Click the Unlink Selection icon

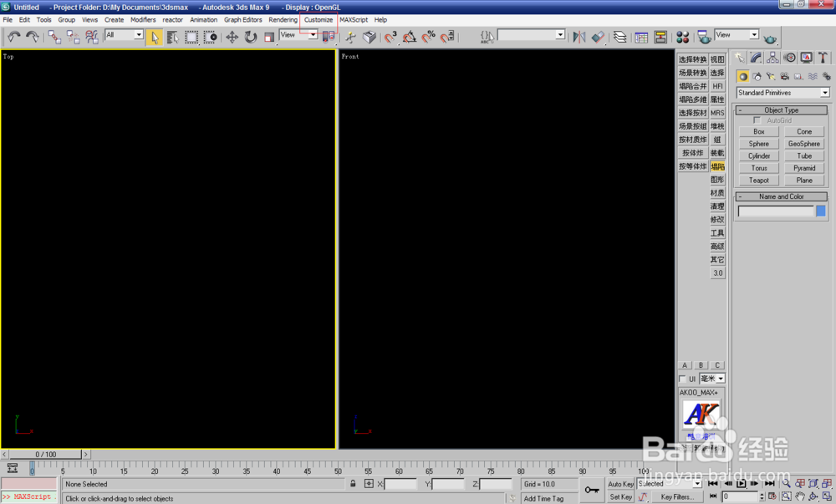point(73,37)
